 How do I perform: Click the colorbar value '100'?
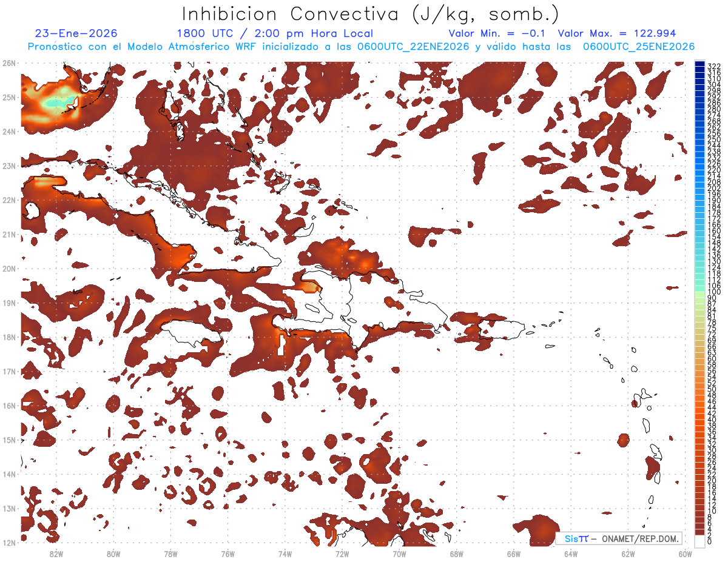point(714,292)
